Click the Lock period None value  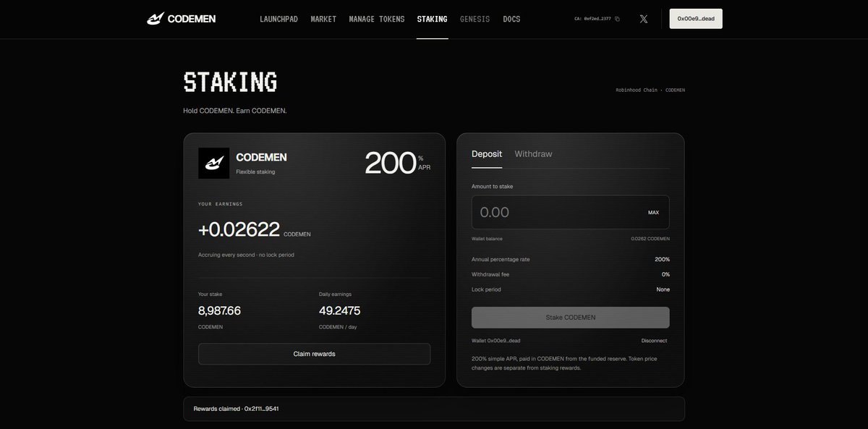point(663,289)
